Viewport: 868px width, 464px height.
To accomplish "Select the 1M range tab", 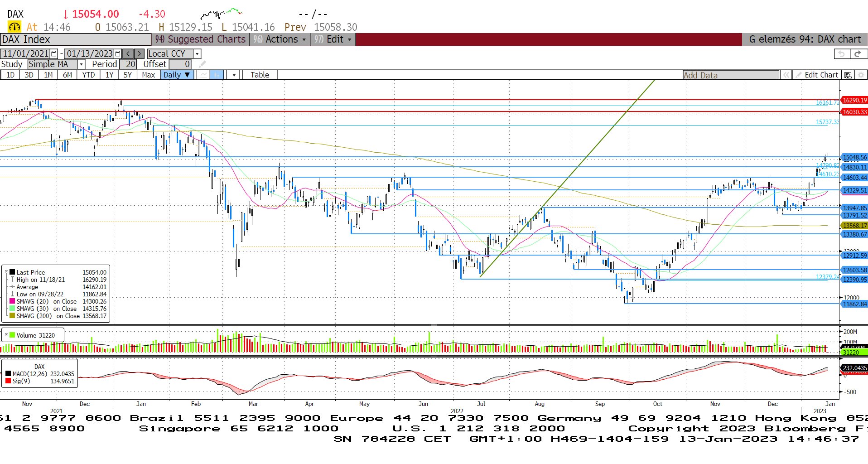I will (x=48, y=75).
